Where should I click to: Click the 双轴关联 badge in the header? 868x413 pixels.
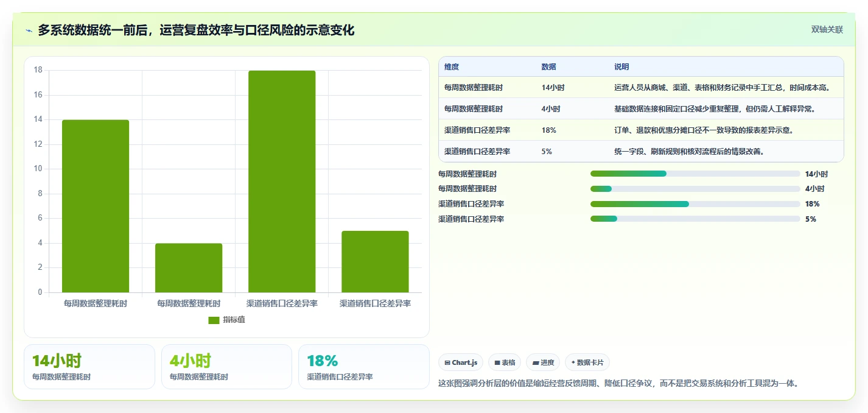tap(827, 29)
